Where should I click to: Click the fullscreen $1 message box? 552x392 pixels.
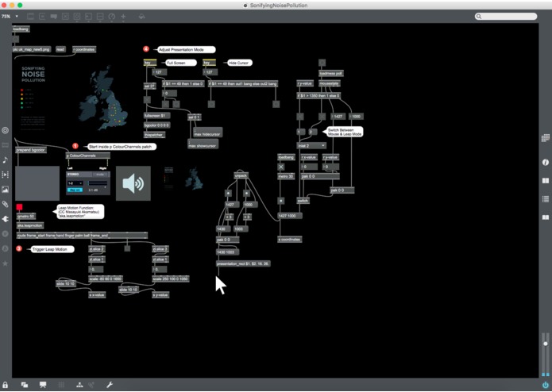click(x=156, y=115)
